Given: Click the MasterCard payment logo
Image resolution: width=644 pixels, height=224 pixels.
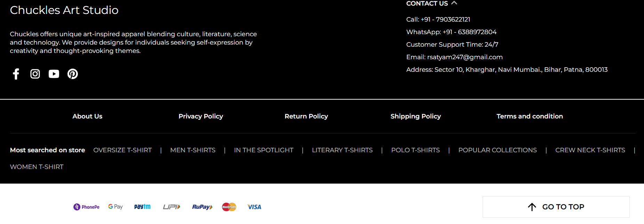Looking at the screenshot, I should pos(229,207).
